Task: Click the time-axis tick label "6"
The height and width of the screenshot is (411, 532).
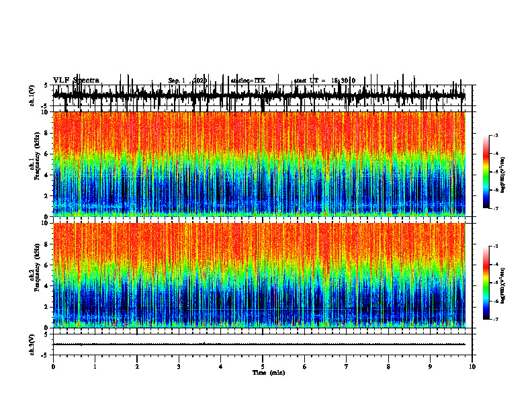Action: tap(305, 366)
